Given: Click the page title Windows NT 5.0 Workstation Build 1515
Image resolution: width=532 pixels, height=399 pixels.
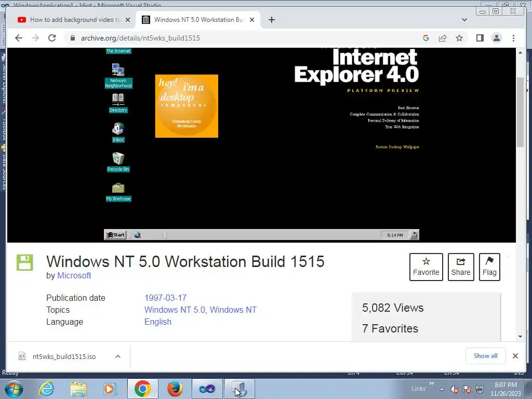Looking at the screenshot, I should point(185,262).
